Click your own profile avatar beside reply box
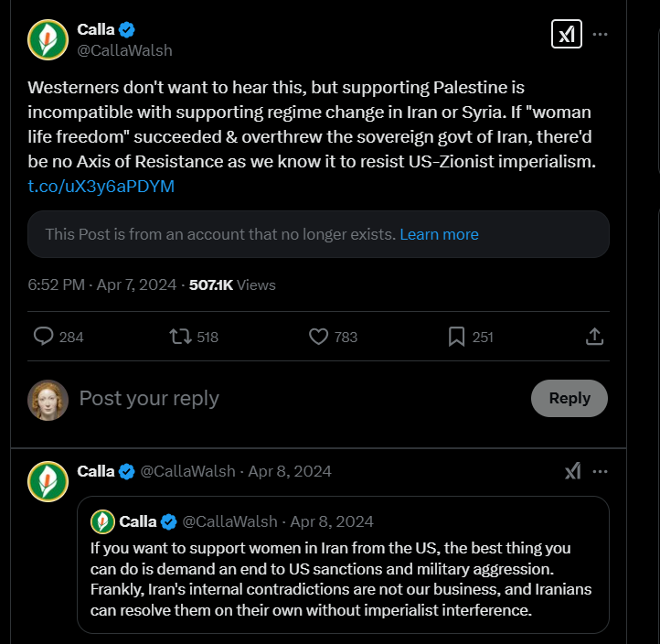Screen dimensions: 660x644 click(x=48, y=400)
